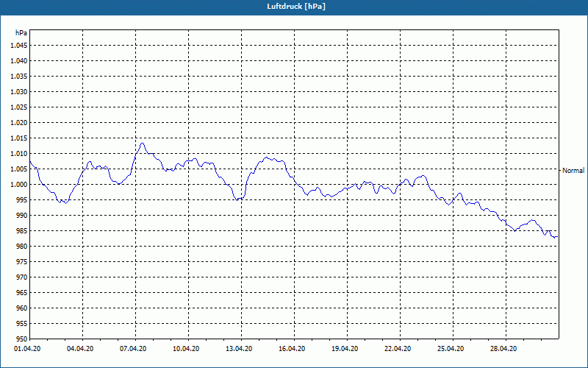Viewport: 588px width, 368px height.
Task: Click the 980 y-axis value
Action: [22, 247]
